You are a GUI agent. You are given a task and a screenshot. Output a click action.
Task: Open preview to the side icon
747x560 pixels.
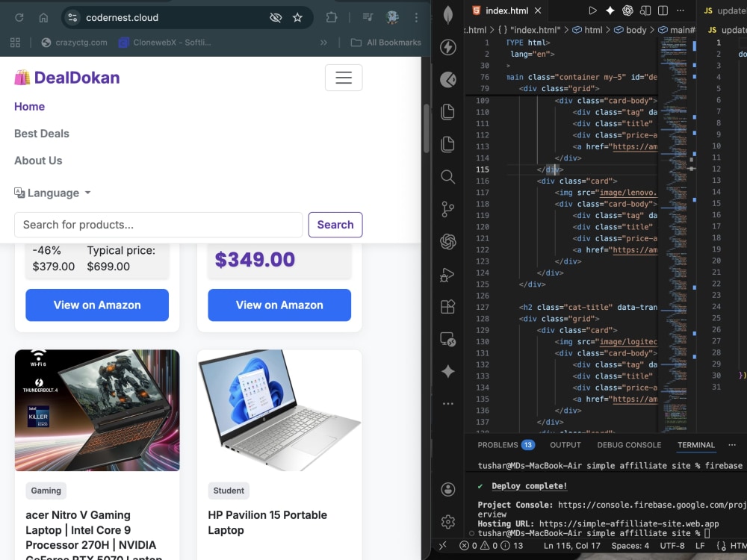pos(645,10)
